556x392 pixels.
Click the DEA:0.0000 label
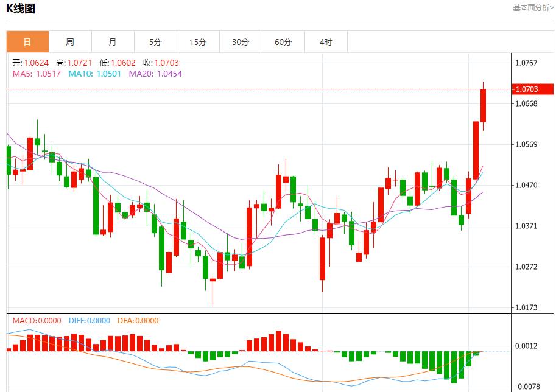pyautogui.click(x=138, y=320)
